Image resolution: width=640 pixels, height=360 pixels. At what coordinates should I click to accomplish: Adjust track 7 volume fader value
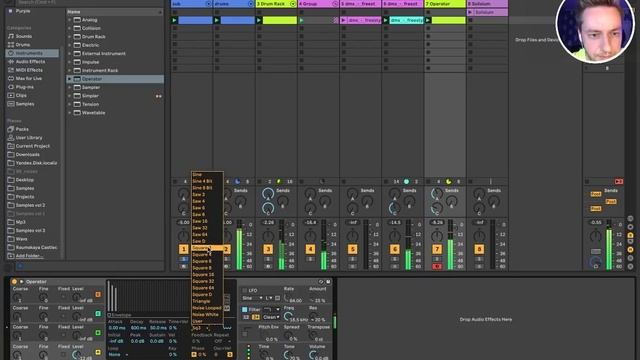tap(437, 222)
